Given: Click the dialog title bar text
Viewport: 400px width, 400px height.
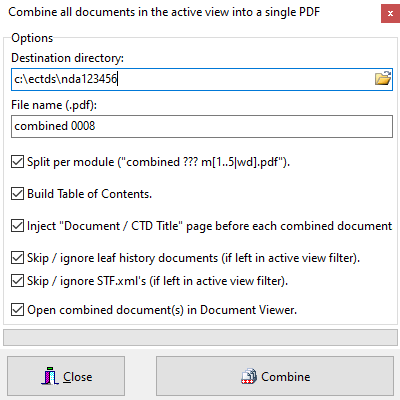Looking at the screenshot, I should point(164,12).
